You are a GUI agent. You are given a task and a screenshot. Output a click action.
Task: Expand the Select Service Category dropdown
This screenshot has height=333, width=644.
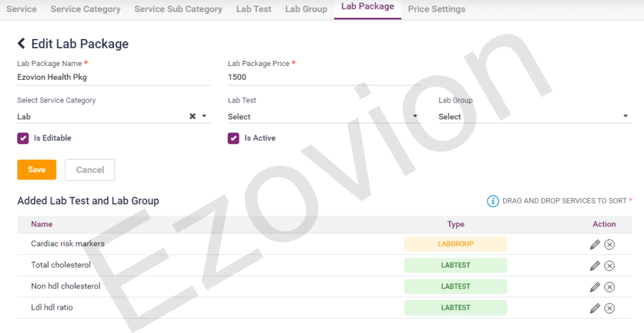click(204, 116)
